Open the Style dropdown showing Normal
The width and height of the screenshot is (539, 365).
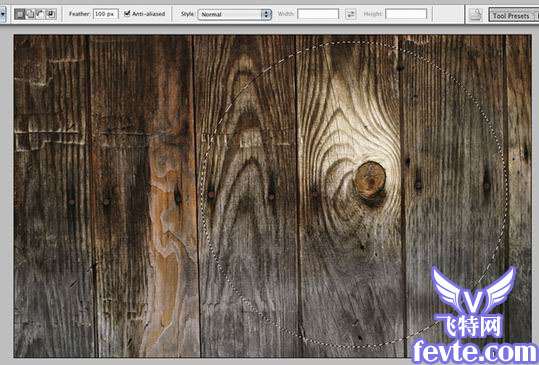(234, 14)
